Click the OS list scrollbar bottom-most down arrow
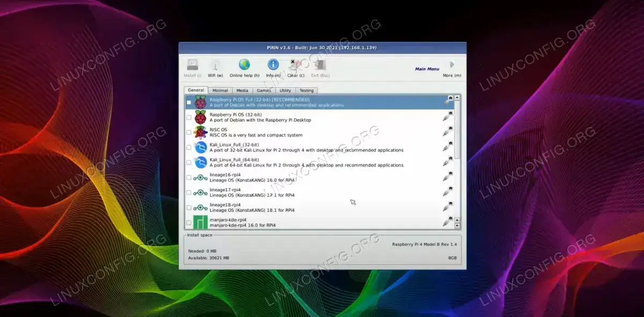 458,226
